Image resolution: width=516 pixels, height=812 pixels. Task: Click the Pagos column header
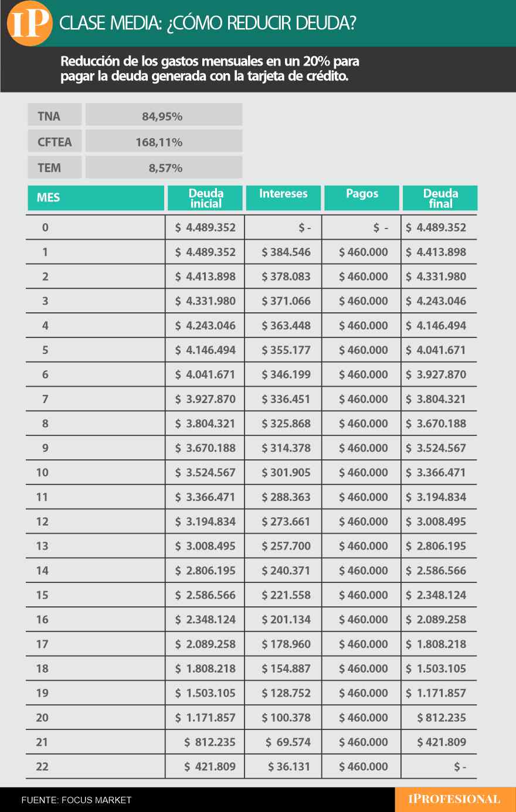(362, 194)
